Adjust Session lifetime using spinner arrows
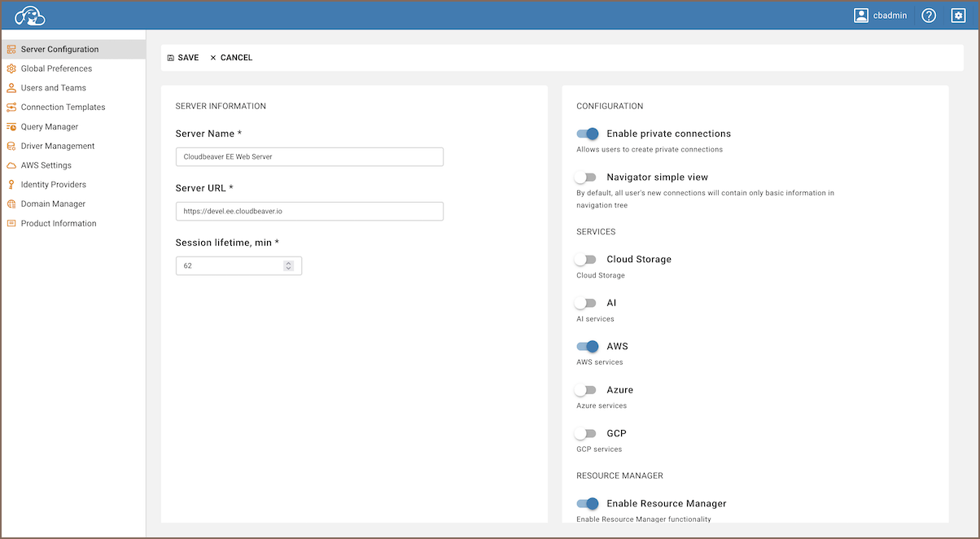This screenshot has width=980, height=539. pos(288,265)
